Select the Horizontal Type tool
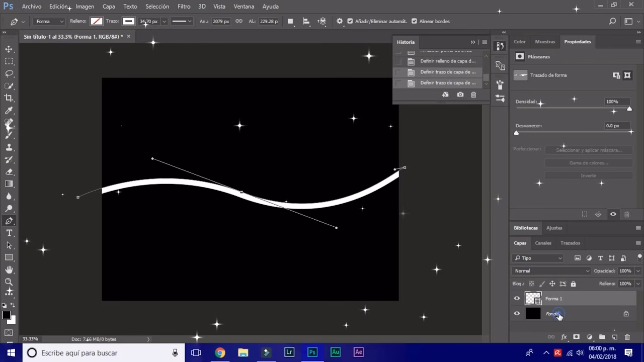The image size is (644, 362). click(x=9, y=233)
